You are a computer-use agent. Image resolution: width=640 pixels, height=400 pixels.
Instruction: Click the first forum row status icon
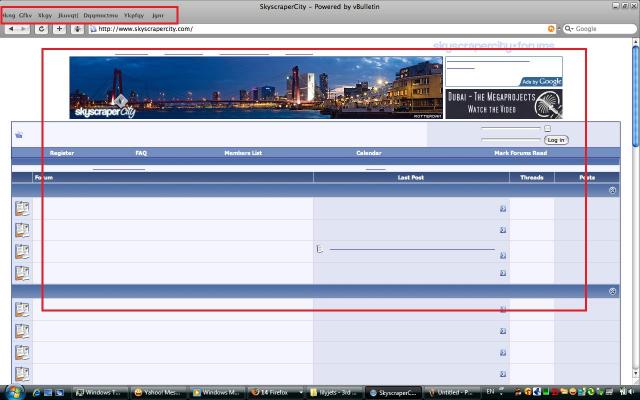(22, 209)
